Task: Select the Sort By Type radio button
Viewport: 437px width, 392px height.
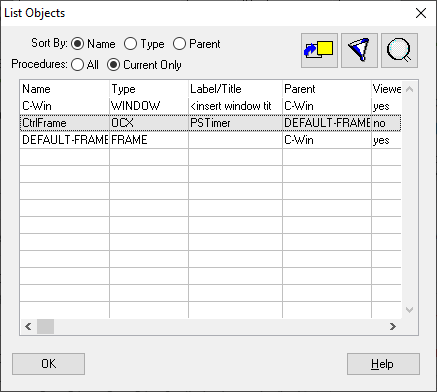Action: pyautogui.click(x=130, y=44)
